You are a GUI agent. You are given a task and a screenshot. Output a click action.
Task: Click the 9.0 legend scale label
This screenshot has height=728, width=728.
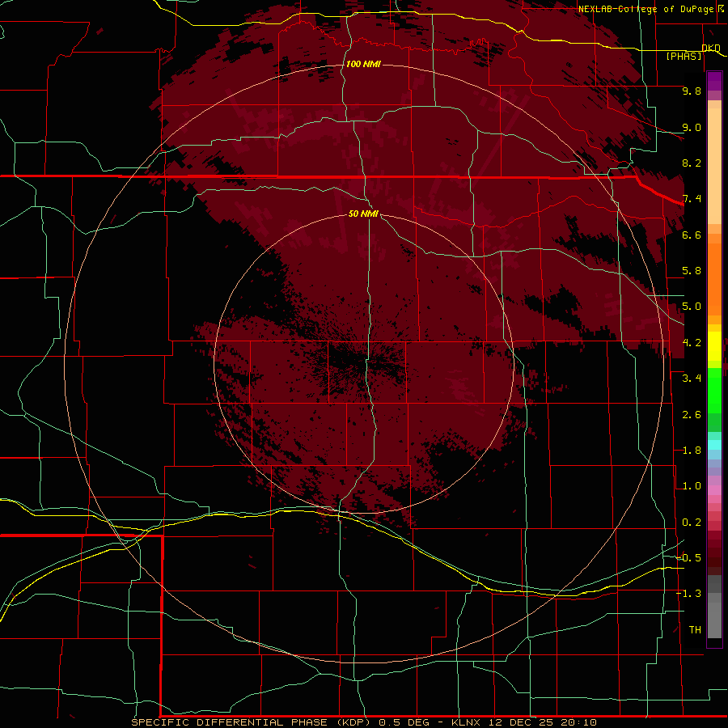[x=692, y=127]
